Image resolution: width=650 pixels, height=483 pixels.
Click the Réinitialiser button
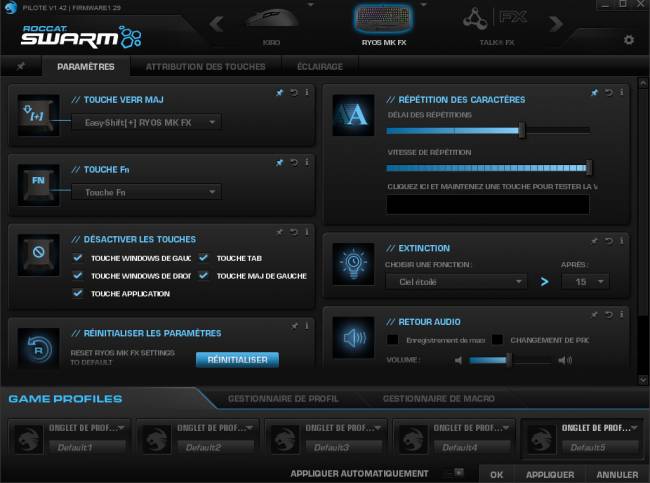click(237, 359)
